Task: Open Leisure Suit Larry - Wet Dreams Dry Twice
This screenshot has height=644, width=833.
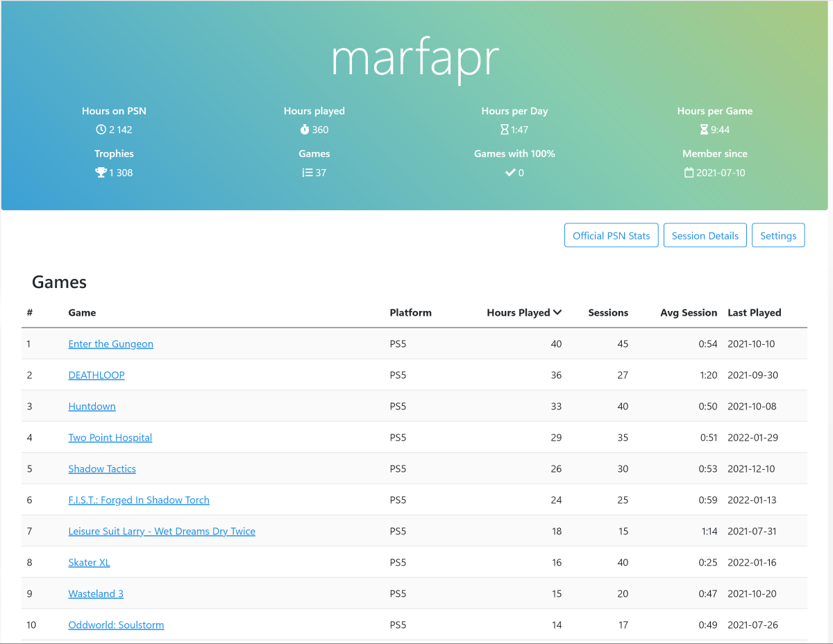Action: coord(162,532)
